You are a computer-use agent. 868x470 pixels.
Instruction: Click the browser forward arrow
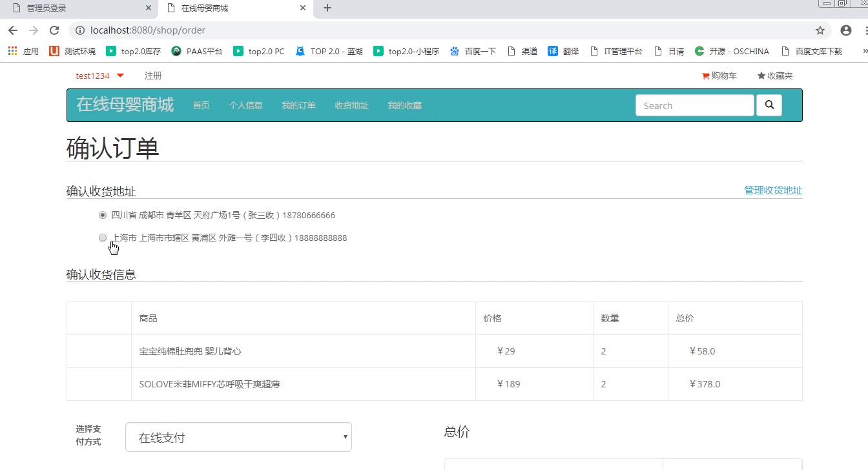coord(34,30)
